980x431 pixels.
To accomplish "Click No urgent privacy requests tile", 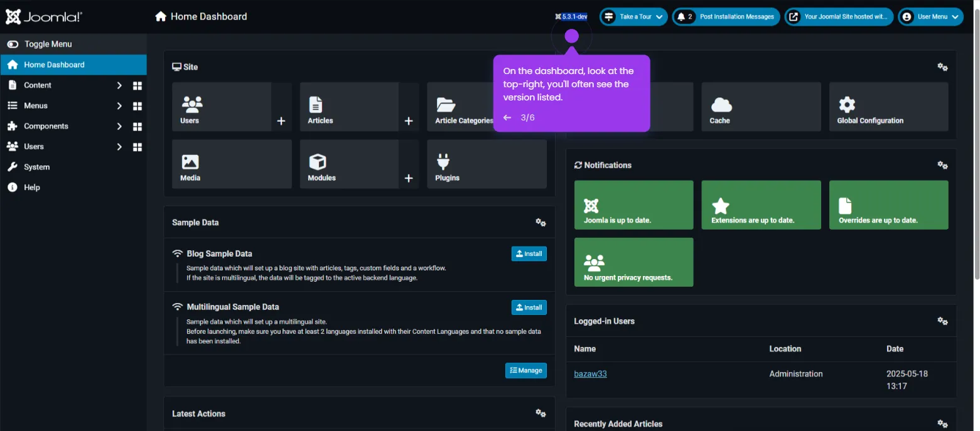I will pos(634,262).
